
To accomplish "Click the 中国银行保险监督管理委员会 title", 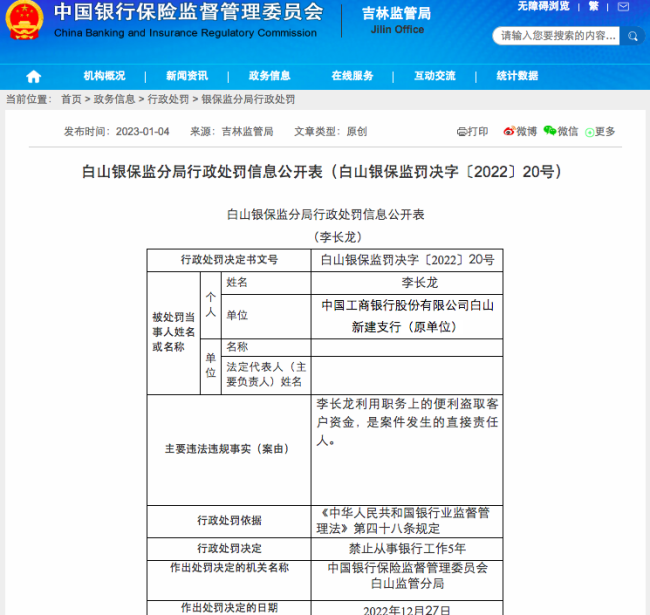I will tap(189, 12).
